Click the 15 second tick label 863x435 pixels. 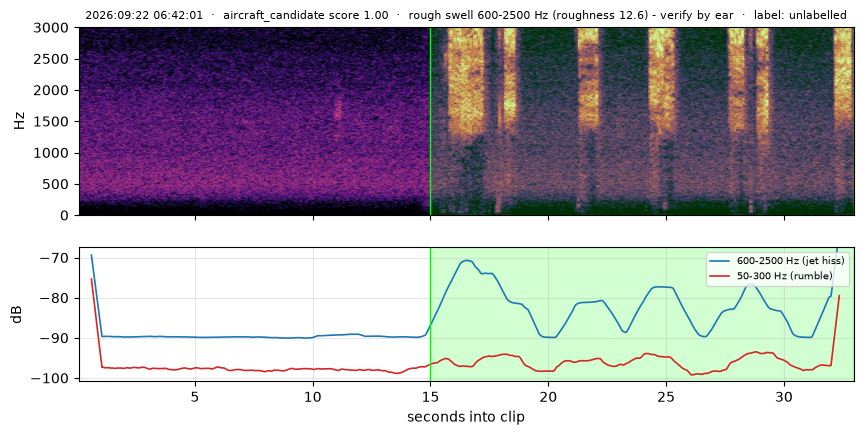coord(430,396)
